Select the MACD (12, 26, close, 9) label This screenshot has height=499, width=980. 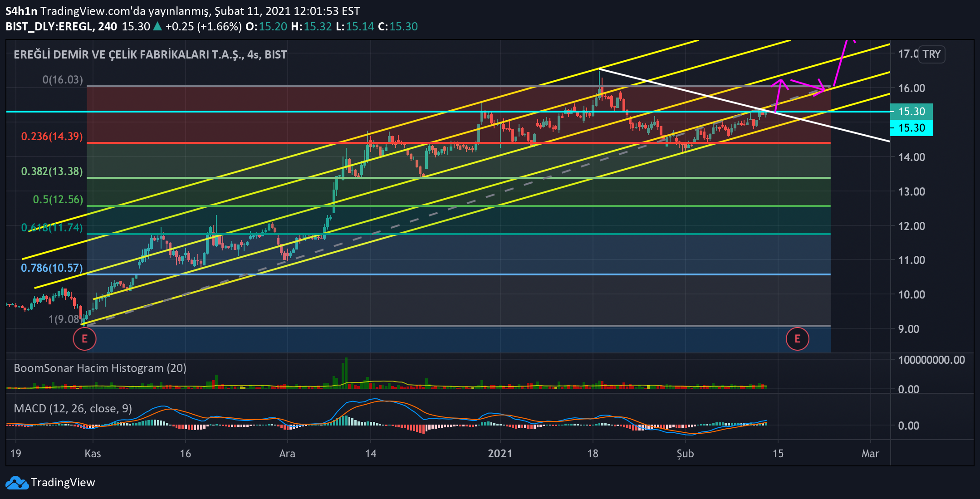coord(73,408)
